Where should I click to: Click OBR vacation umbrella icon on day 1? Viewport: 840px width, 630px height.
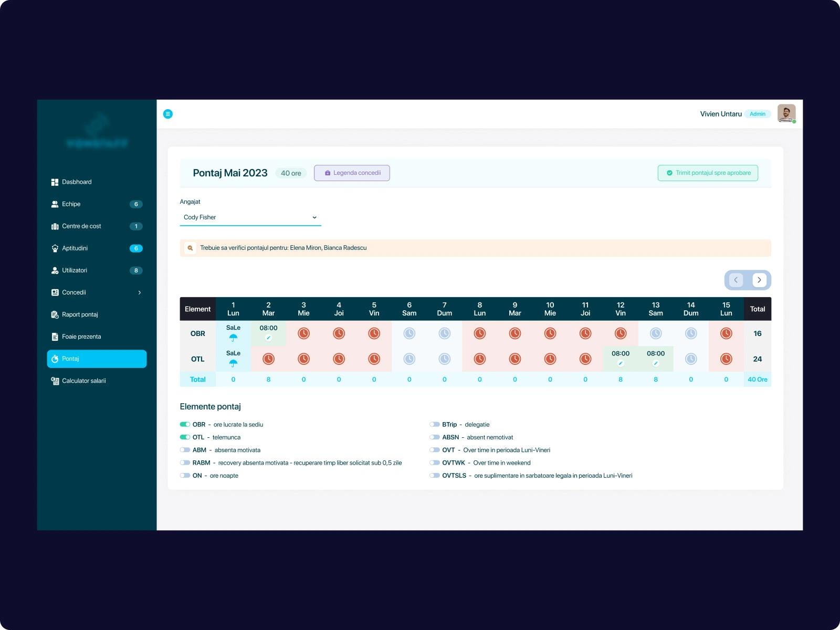pyautogui.click(x=234, y=338)
